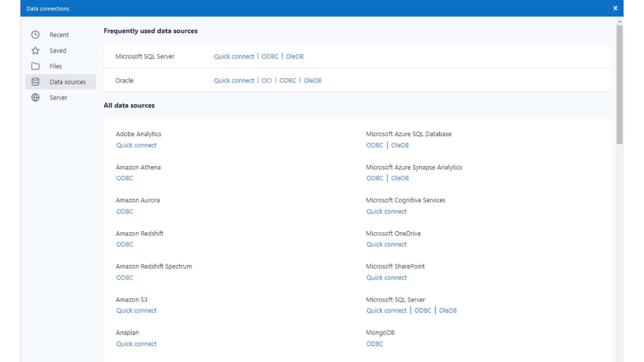Open the Recent section
The width and height of the screenshot is (644, 362).
coord(59,35)
